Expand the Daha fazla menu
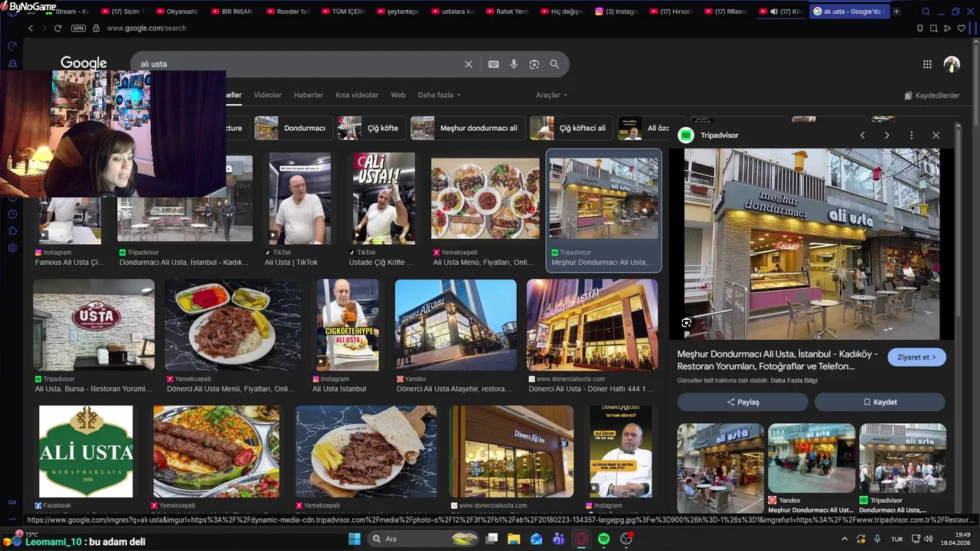 [x=439, y=95]
